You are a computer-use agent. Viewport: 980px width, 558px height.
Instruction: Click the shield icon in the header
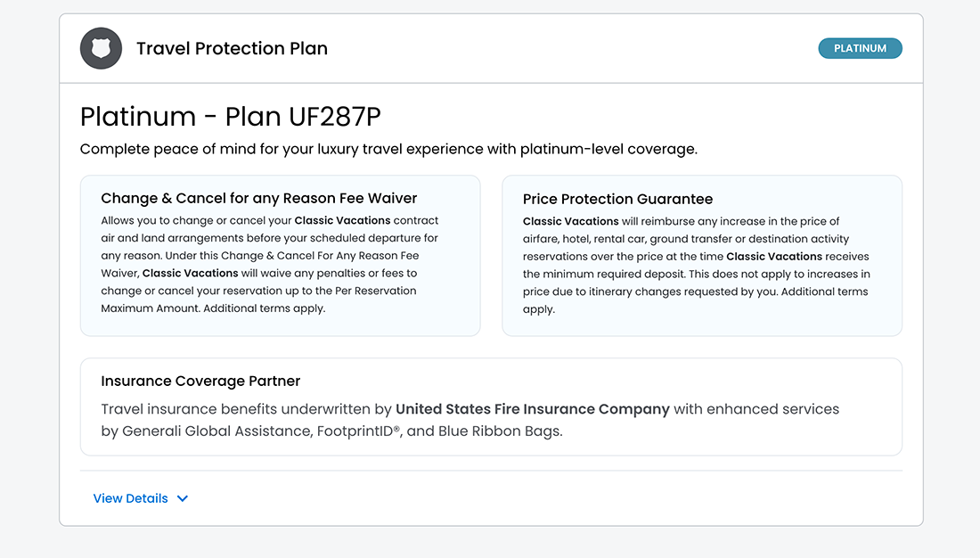coord(101,48)
